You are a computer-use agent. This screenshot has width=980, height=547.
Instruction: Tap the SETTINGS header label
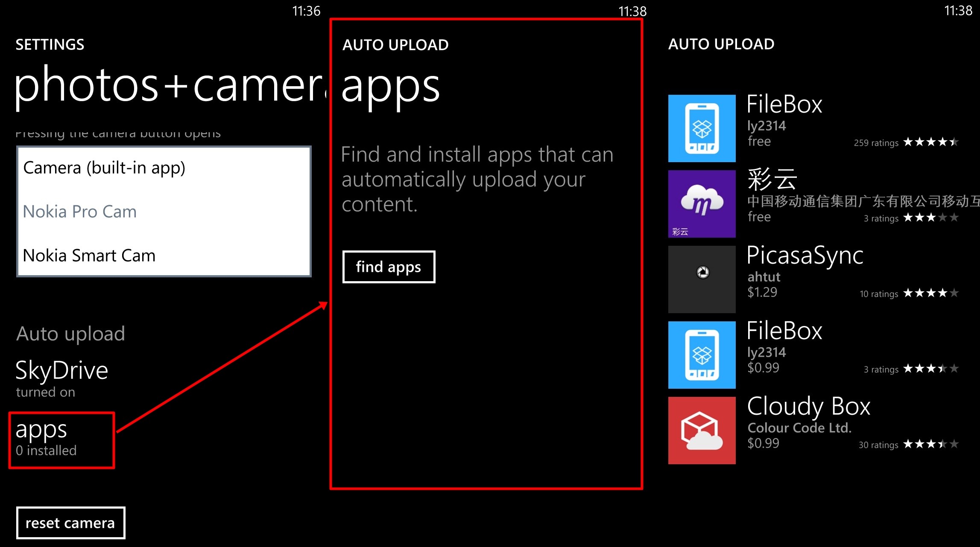pyautogui.click(x=50, y=44)
